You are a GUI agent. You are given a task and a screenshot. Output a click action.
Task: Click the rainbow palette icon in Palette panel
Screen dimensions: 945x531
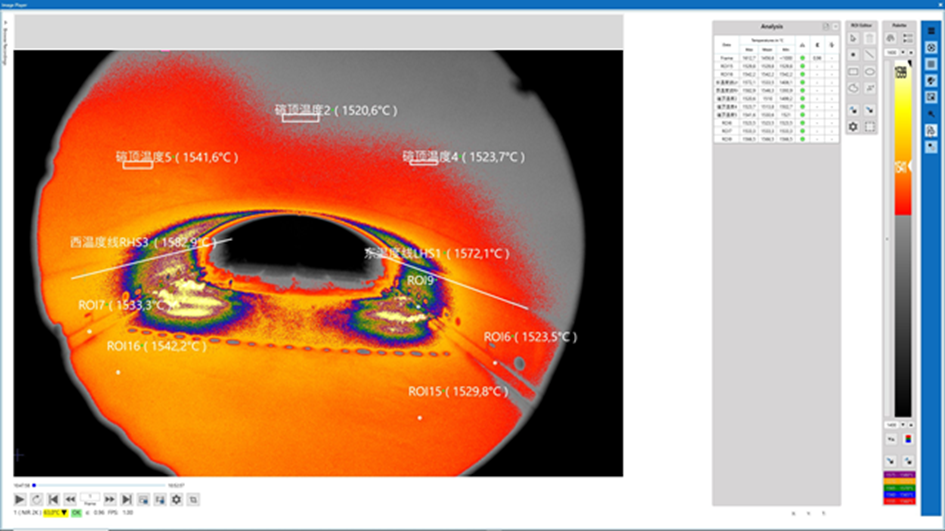891,38
